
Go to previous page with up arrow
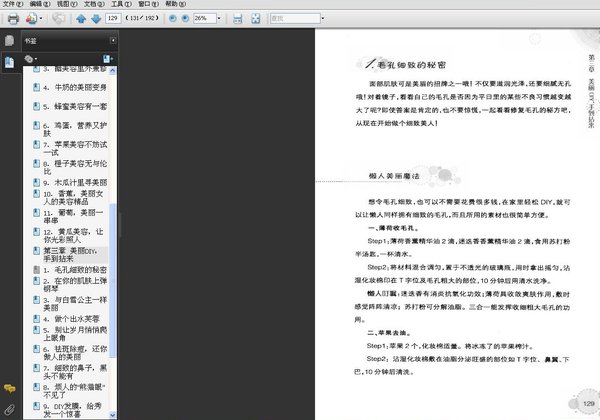click(x=81, y=19)
